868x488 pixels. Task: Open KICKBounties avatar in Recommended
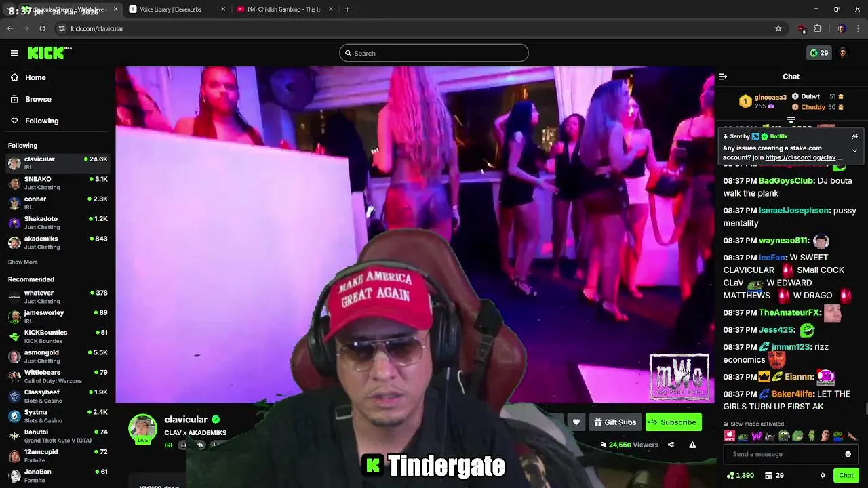coord(14,336)
